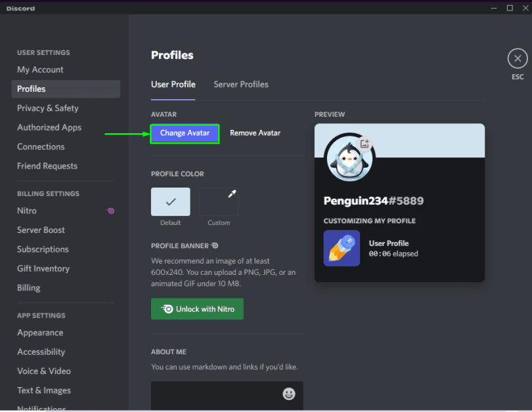Click inside the About Me text box

pos(217,394)
